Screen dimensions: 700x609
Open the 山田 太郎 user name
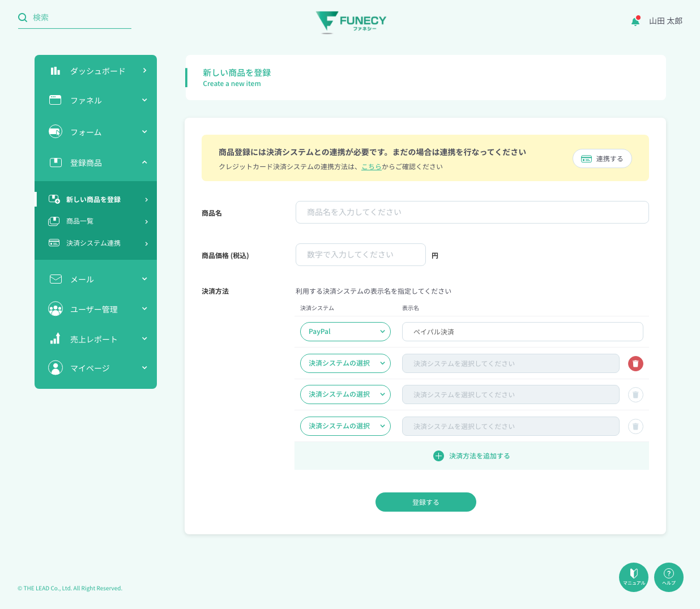[665, 21]
